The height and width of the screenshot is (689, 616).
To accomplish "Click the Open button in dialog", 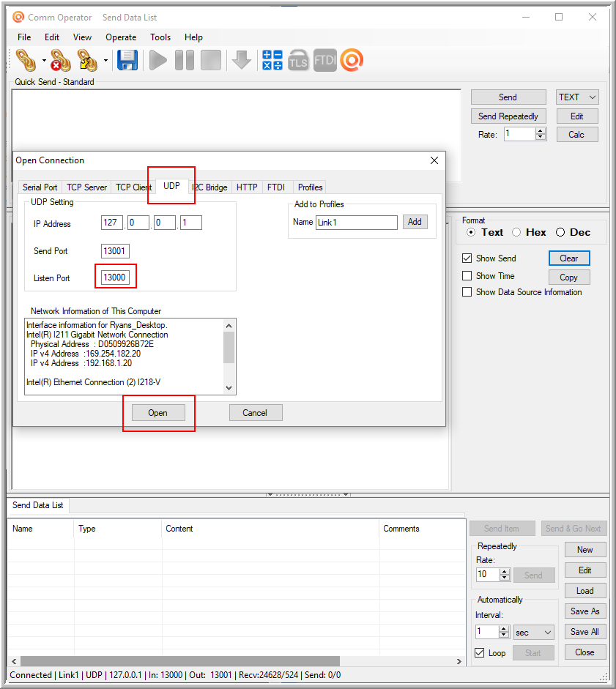I will 158,413.
